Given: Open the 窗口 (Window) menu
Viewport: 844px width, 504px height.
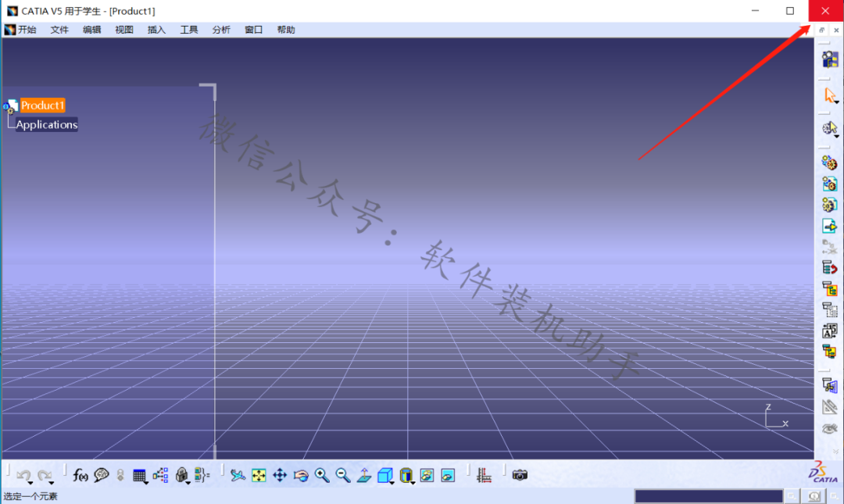Looking at the screenshot, I should pyautogui.click(x=253, y=30).
